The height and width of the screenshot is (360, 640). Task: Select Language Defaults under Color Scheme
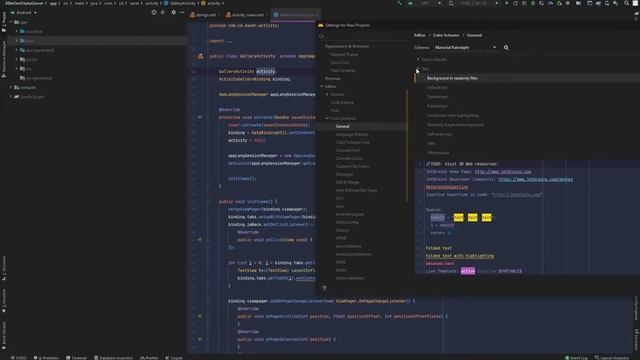pyautogui.click(x=352, y=134)
